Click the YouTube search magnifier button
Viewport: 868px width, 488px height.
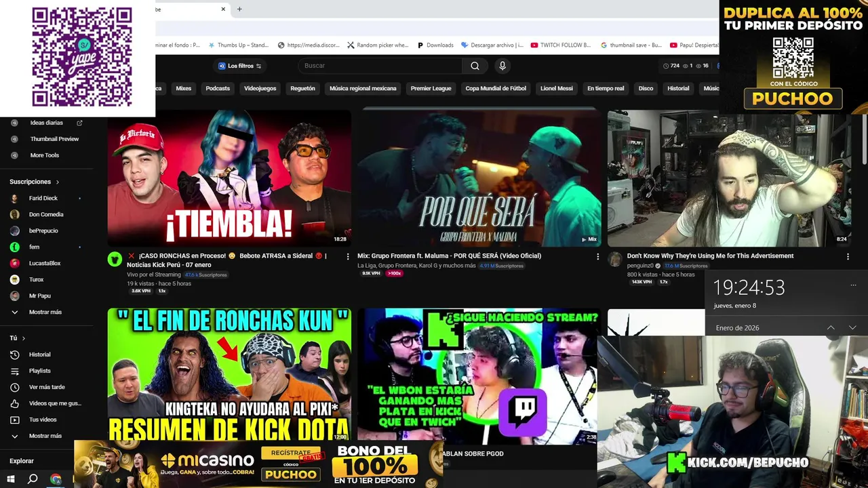click(475, 66)
